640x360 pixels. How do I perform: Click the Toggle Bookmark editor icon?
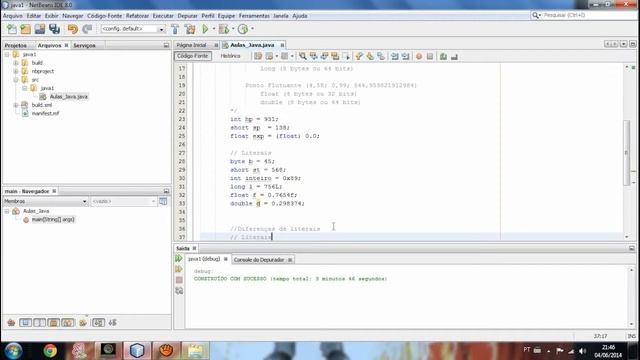point(381,56)
